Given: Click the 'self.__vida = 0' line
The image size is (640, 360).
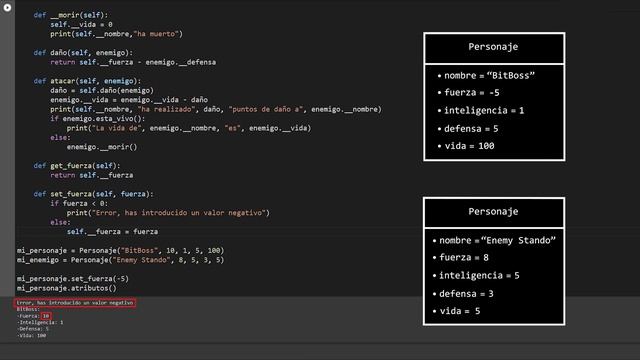Looking at the screenshot, I should (81, 24).
